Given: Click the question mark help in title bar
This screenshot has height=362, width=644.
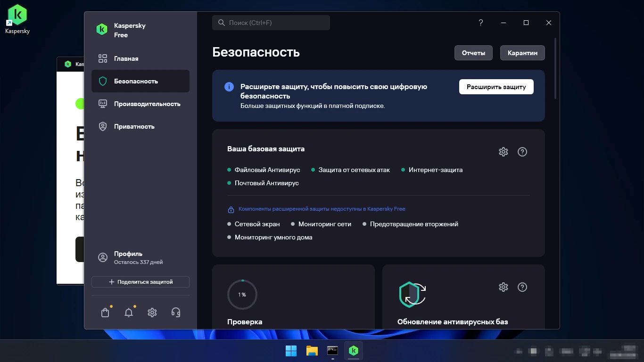Looking at the screenshot, I should (x=481, y=23).
